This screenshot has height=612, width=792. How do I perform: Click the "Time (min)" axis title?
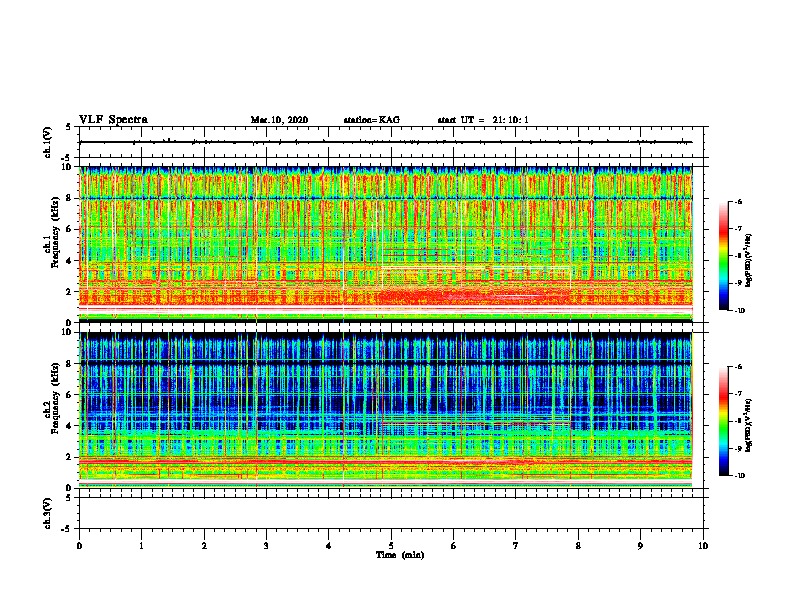point(400,555)
